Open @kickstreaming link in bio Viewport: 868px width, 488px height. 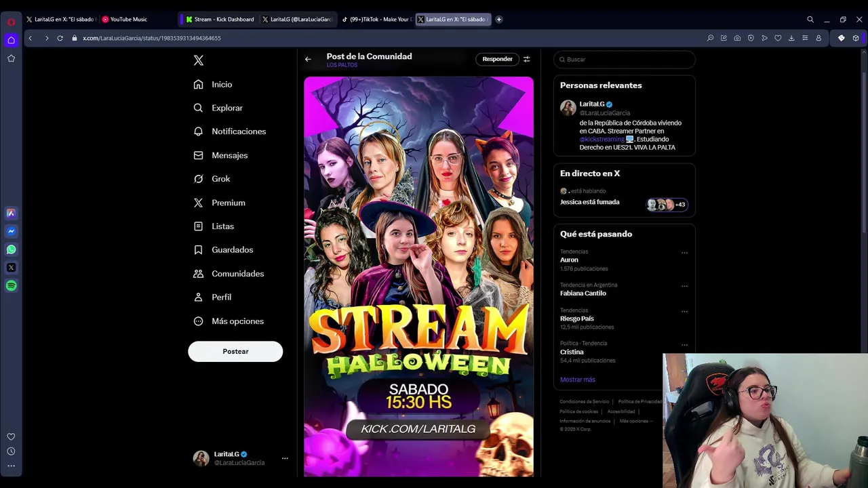pos(601,139)
